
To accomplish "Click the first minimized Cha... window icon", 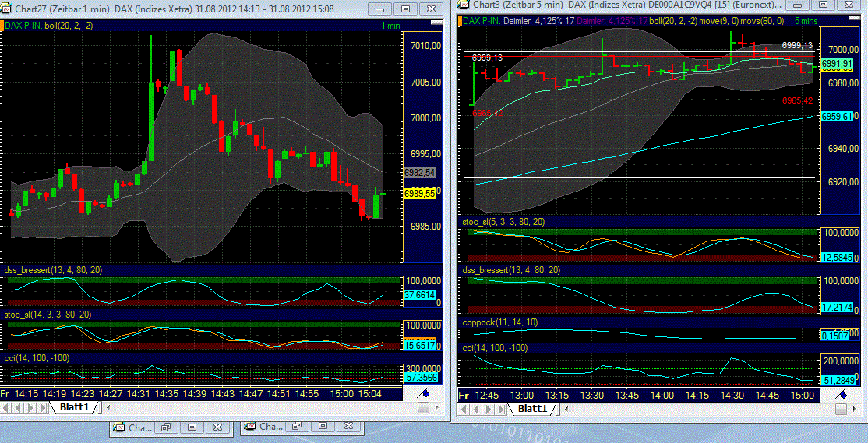I will pos(118,427).
